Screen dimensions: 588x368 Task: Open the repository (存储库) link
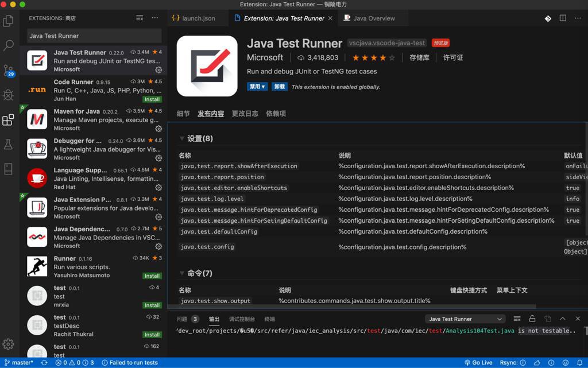[x=419, y=58]
